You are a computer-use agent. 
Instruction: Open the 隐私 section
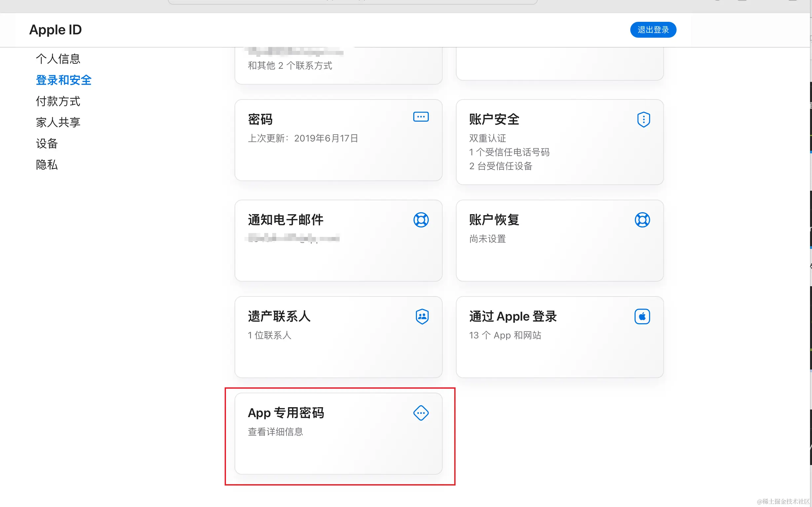click(x=47, y=165)
